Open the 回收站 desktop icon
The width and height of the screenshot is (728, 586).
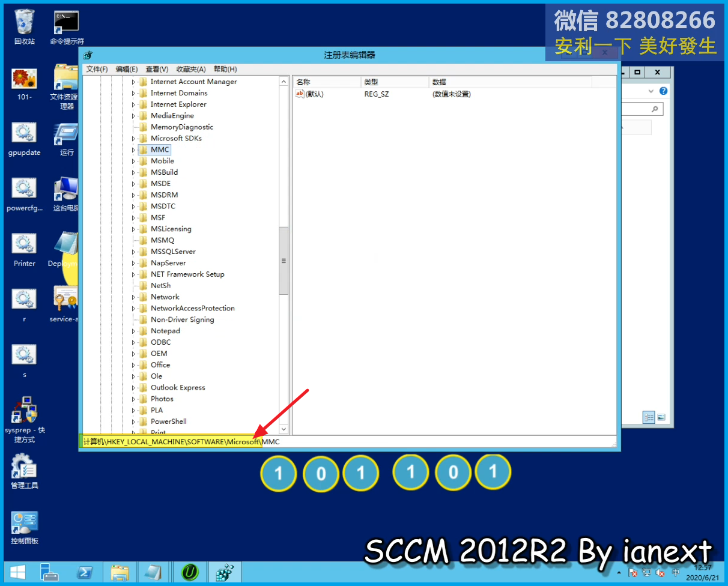click(25, 27)
